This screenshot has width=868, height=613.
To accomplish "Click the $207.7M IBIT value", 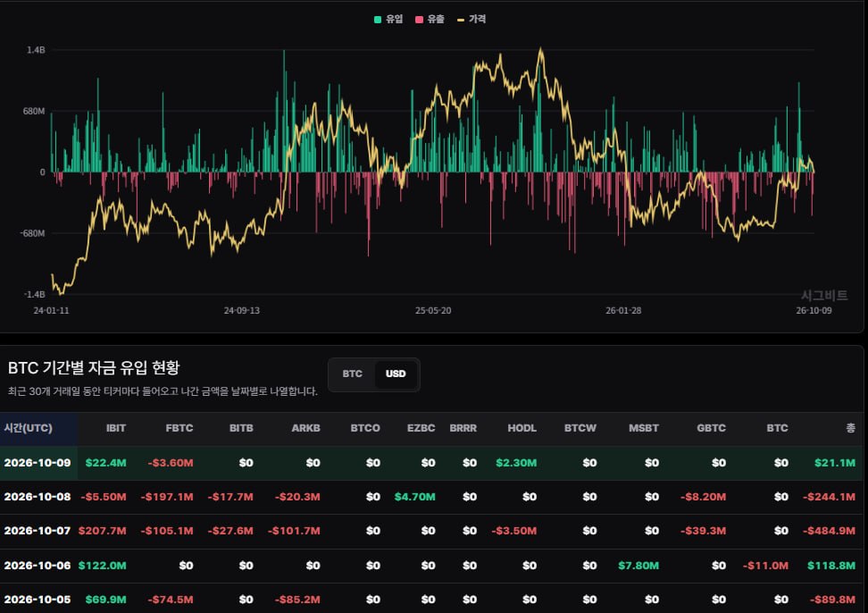I will [103, 531].
